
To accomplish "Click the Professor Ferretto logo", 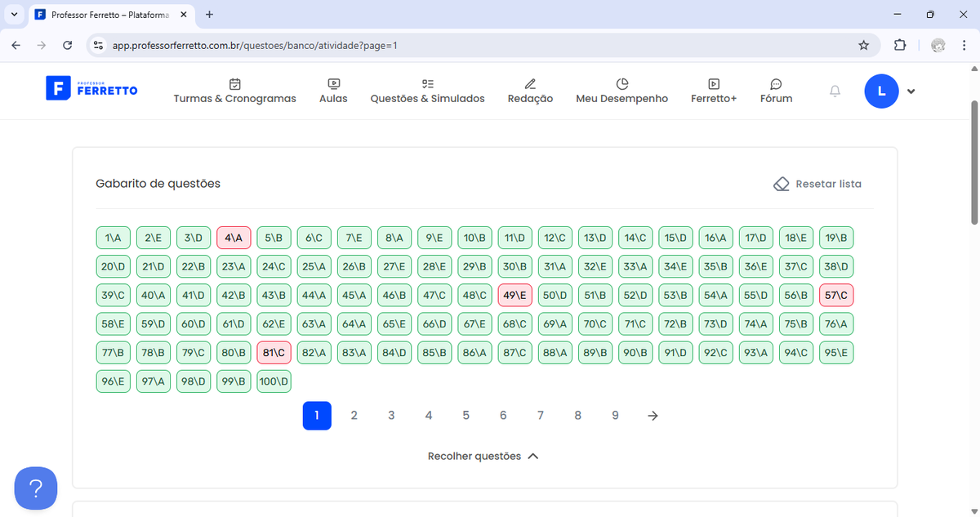I will (x=91, y=89).
